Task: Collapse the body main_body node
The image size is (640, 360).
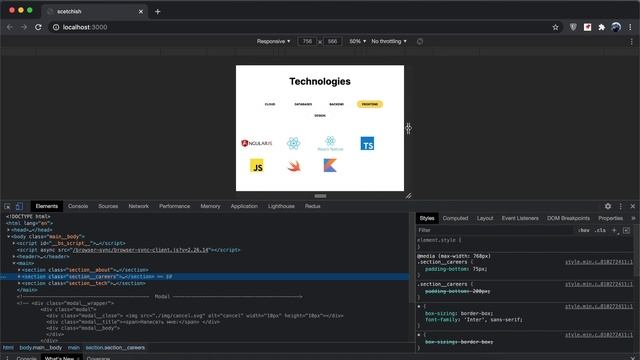Action: click(x=9, y=237)
